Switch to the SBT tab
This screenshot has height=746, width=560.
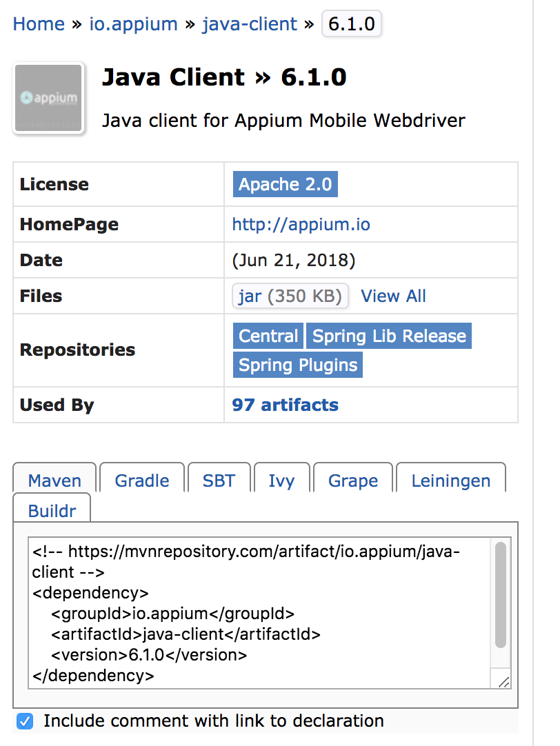point(219,478)
